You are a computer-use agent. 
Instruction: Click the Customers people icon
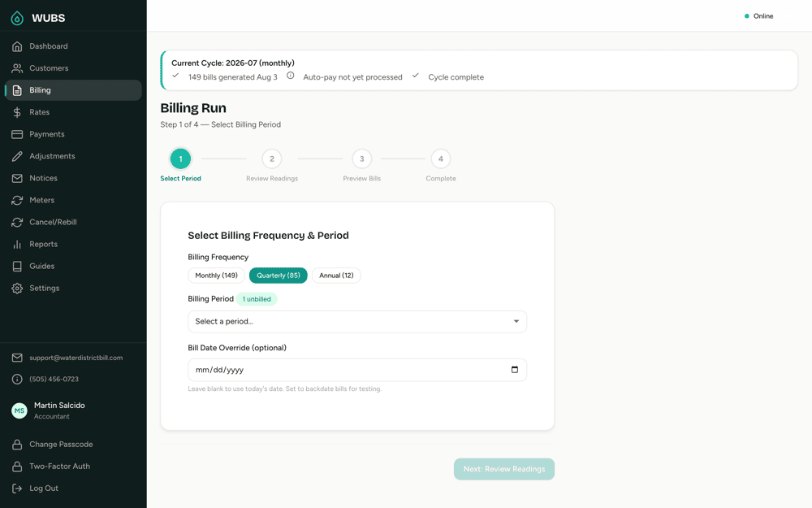pos(17,68)
